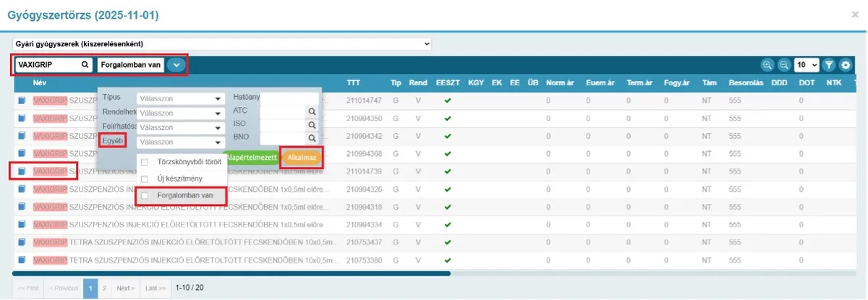The width and height of the screenshot is (868, 300).
Task: Sort by the Norm ár column header
Action: tap(561, 82)
